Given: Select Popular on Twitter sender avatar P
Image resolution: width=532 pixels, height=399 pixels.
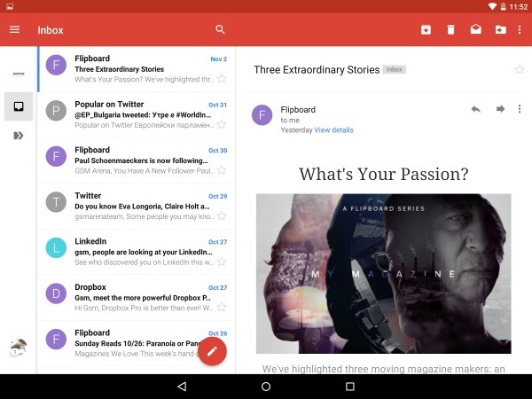Looking at the screenshot, I should (x=56, y=111).
